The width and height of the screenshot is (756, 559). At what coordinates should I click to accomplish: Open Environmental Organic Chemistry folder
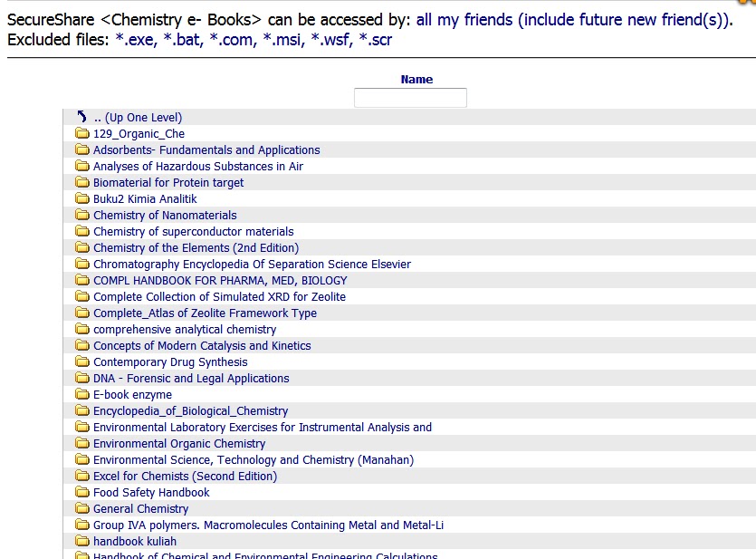[x=179, y=444]
